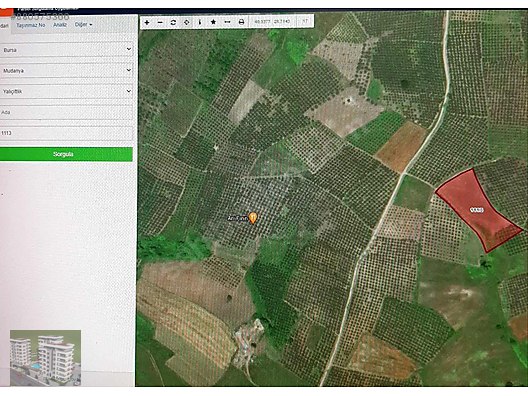Open the Taşınmaz No tab
Viewport: 528px width, 396px height.
(x=31, y=25)
